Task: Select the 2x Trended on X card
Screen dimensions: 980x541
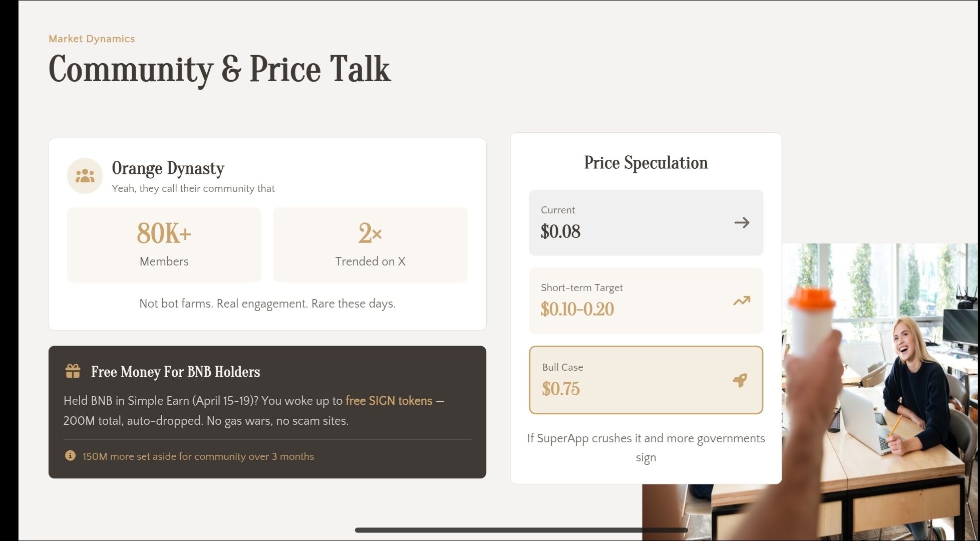Action: (x=370, y=244)
